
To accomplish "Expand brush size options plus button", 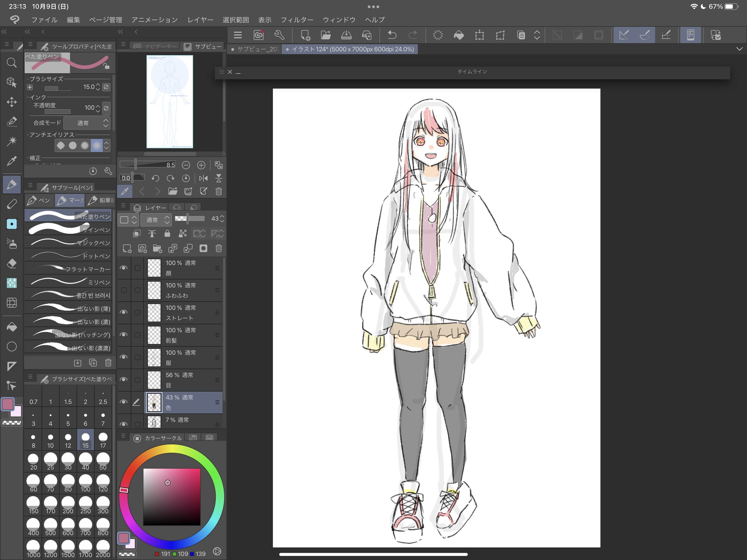I will click(30, 87).
